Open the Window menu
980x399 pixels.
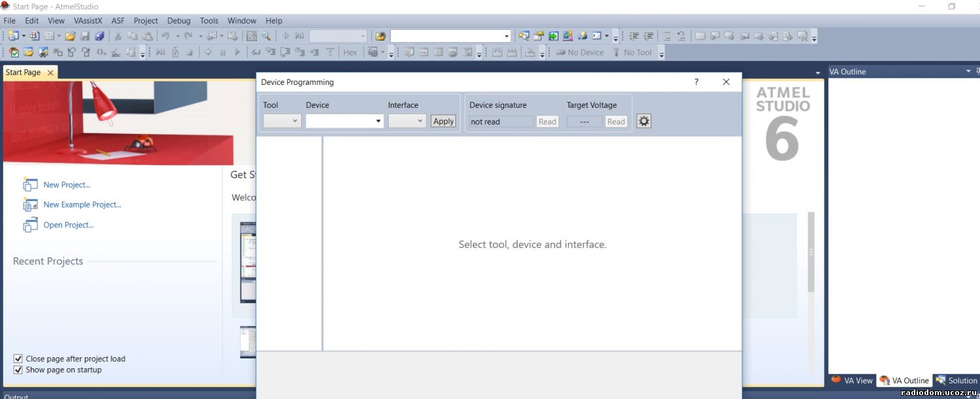242,20
